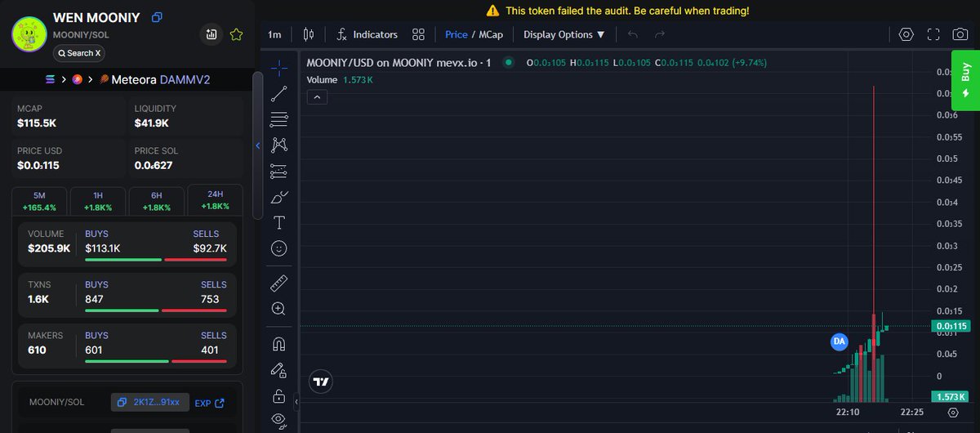980x433 pixels.
Task: Click the Volume 1.573K indicator label
Action: [340, 80]
